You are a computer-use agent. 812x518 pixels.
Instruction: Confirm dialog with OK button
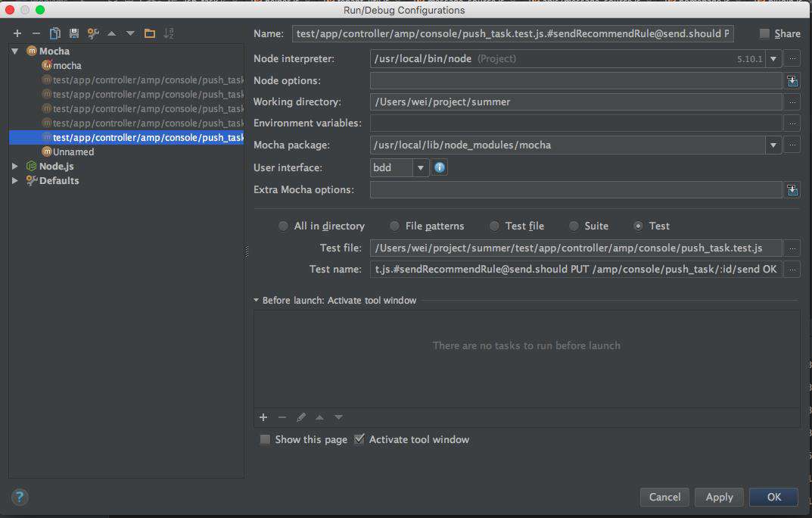[773, 498]
